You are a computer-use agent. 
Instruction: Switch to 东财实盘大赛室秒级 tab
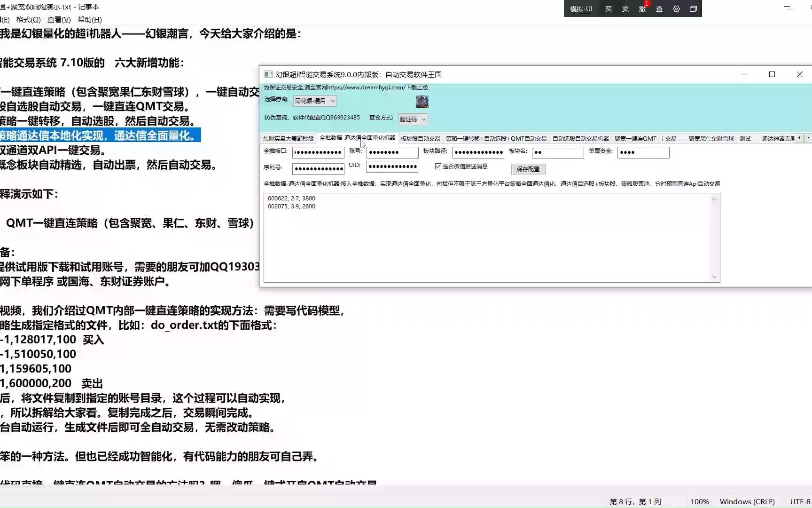click(288, 138)
